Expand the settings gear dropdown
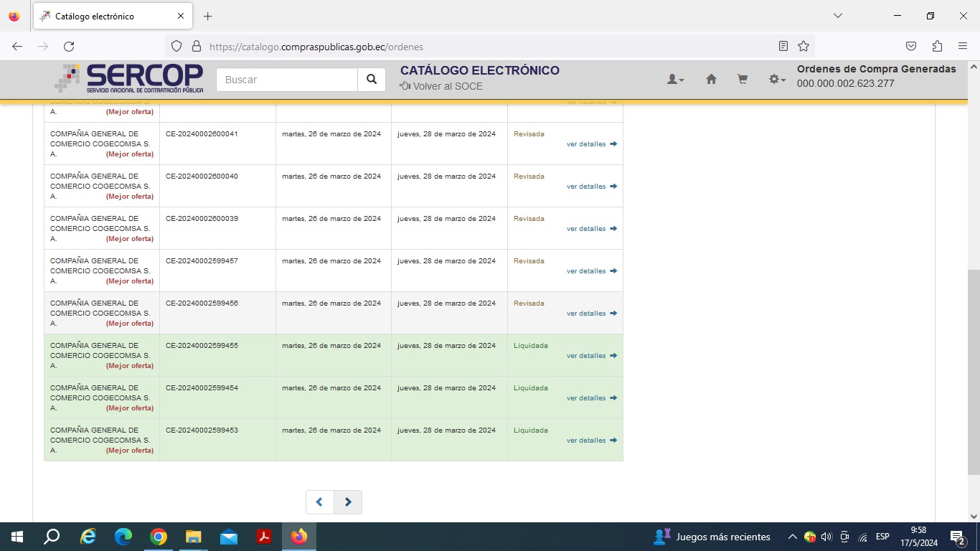980x551 pixels. click(777, 80)
